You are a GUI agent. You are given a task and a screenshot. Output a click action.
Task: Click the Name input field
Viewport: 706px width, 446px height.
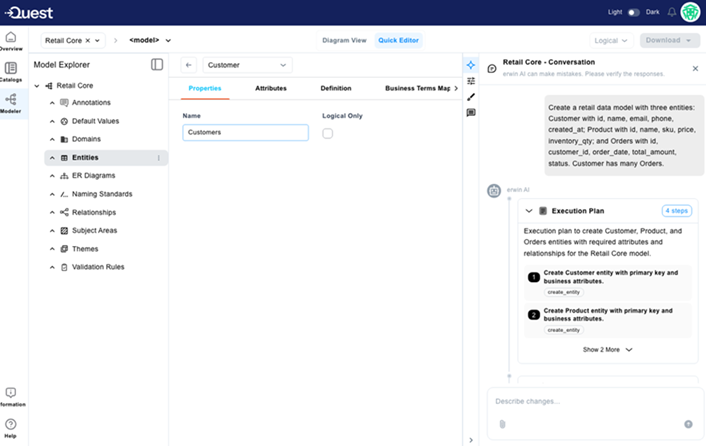click(x=245, y=132)
